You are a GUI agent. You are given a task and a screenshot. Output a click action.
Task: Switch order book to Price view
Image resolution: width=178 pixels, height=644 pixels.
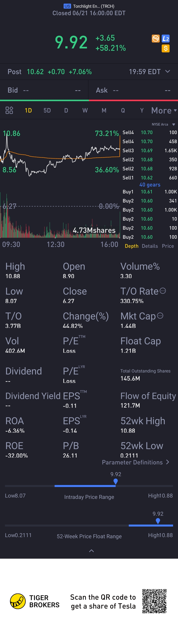(x=168, y=246)
